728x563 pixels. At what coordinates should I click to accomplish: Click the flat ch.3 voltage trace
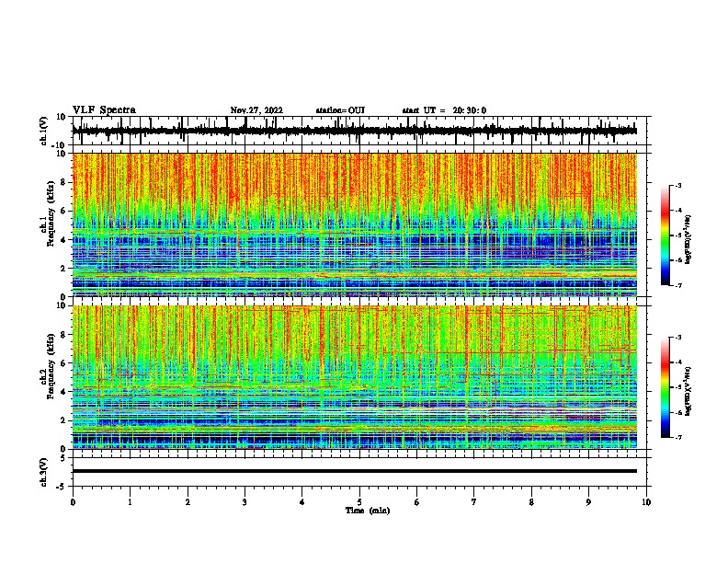pyautogui.click(x=355, y=471)
